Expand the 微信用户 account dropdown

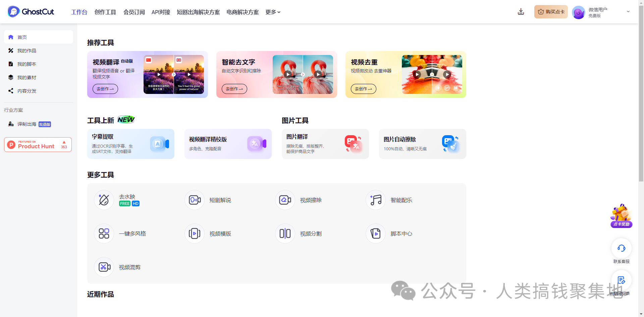(628, 11)
